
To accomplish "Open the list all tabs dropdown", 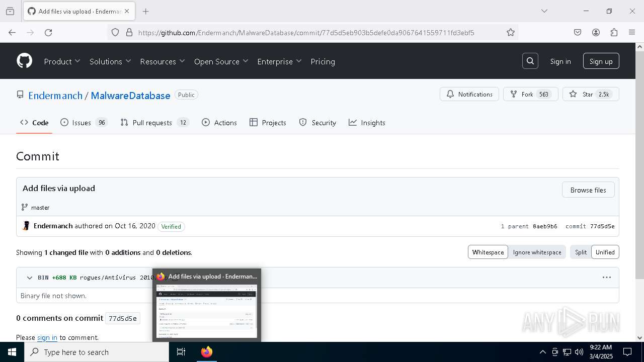I will click(x=544, y=11).
